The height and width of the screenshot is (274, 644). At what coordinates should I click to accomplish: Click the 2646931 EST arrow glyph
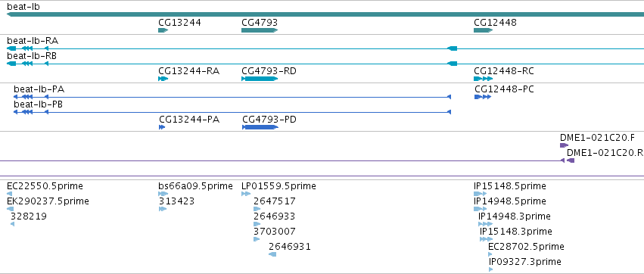pyautogui.click(x=272, y=254)
